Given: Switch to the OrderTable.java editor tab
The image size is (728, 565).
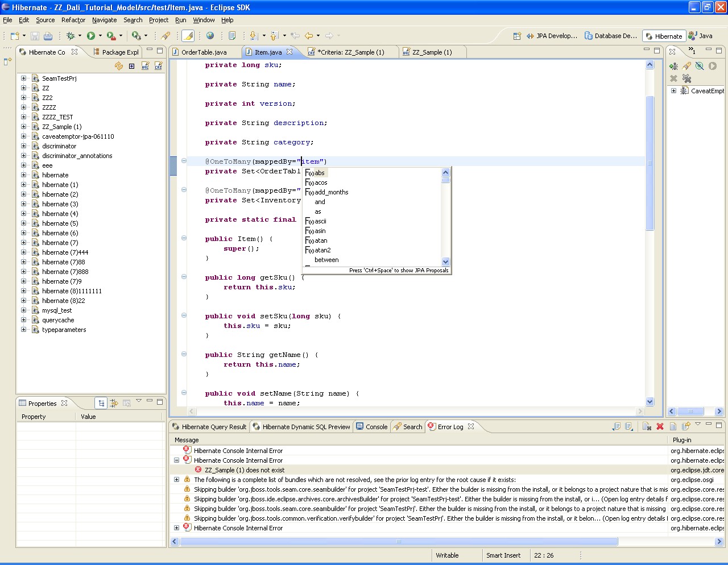Looking at the screenshot, I should [204, 52].
